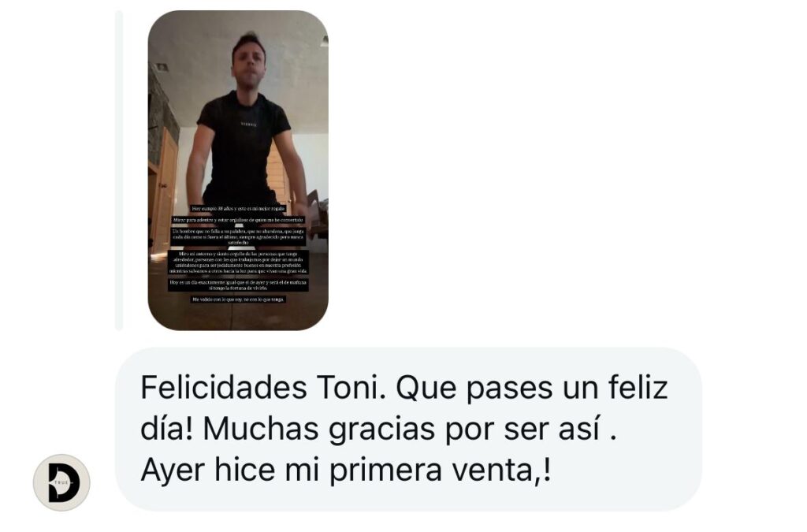Click the vertical reply quote bar
The image size is (807, 532).
point(119,170)
